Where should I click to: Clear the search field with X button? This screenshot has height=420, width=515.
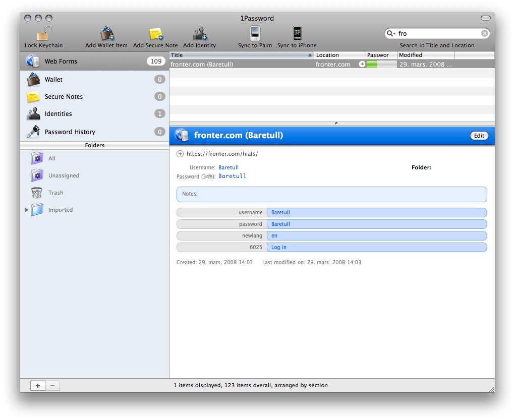(484, 33)
